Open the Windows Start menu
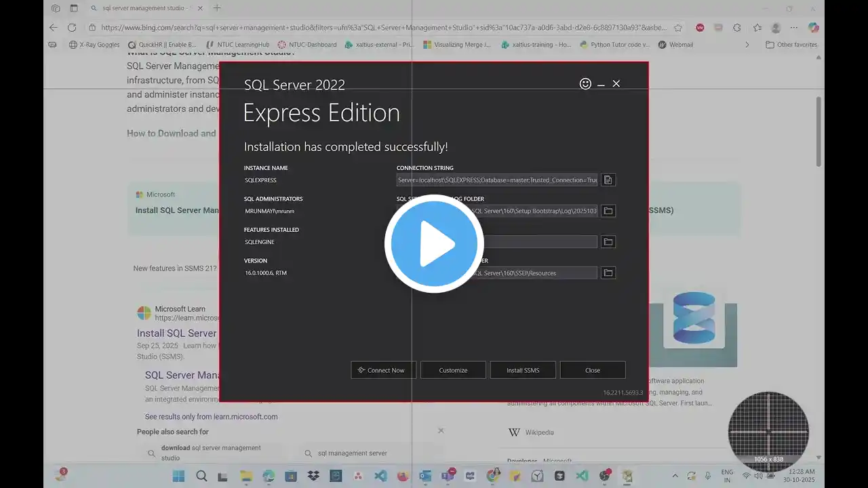This screenshot has width=868, height=488. coord(179,476)
